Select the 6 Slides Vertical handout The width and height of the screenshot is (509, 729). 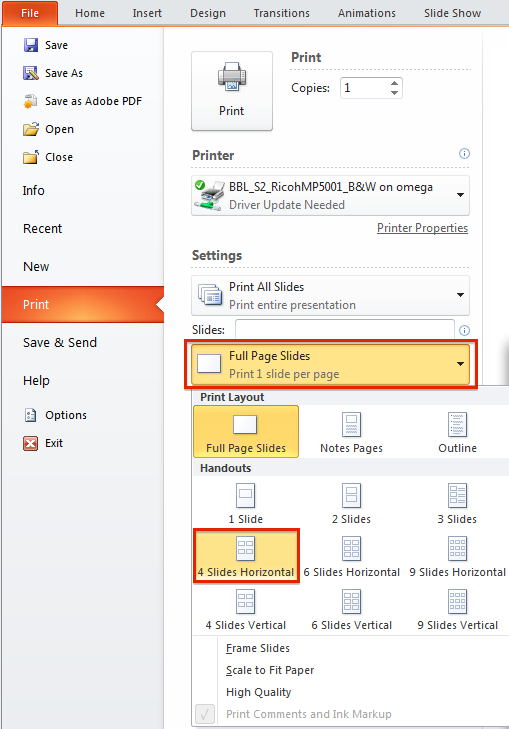click(x=351, y=610)
